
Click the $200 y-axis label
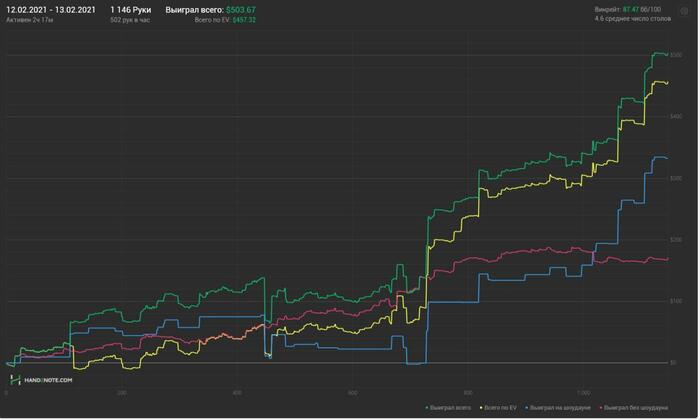coord(676,240)
